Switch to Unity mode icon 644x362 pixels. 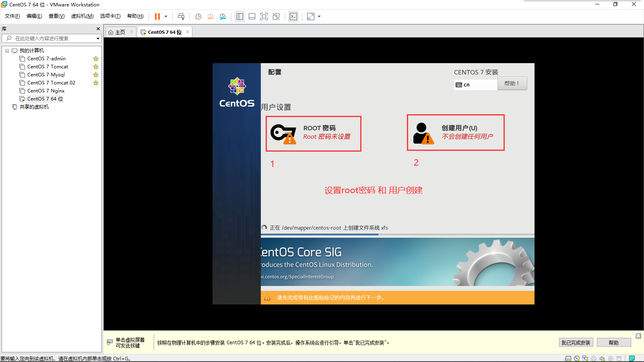click(x=276, y=16)
